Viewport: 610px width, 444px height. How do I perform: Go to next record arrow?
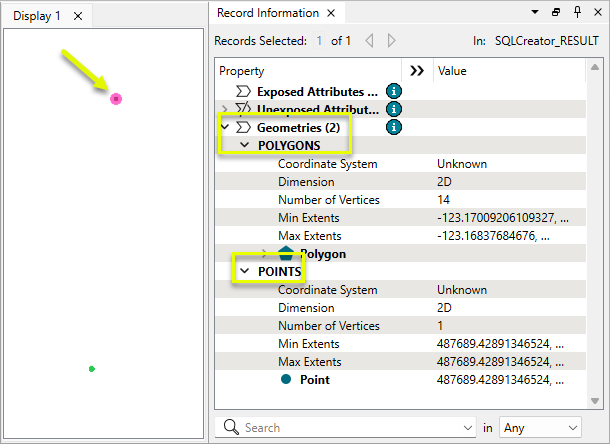point(391,41)
